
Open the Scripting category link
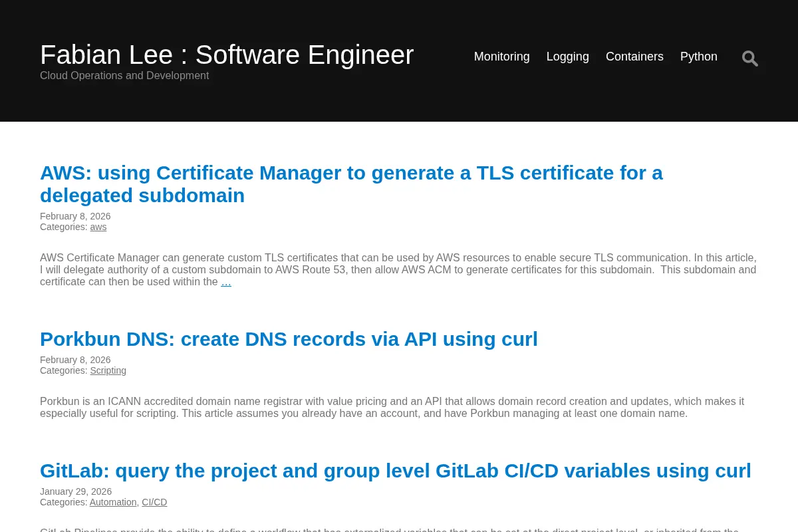click(x=108, y=370)
